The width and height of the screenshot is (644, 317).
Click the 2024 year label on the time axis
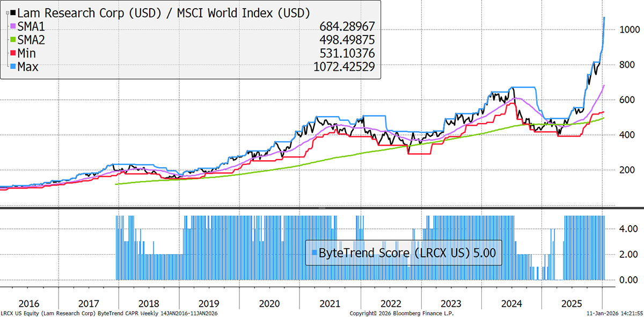(x=512, y=304)
